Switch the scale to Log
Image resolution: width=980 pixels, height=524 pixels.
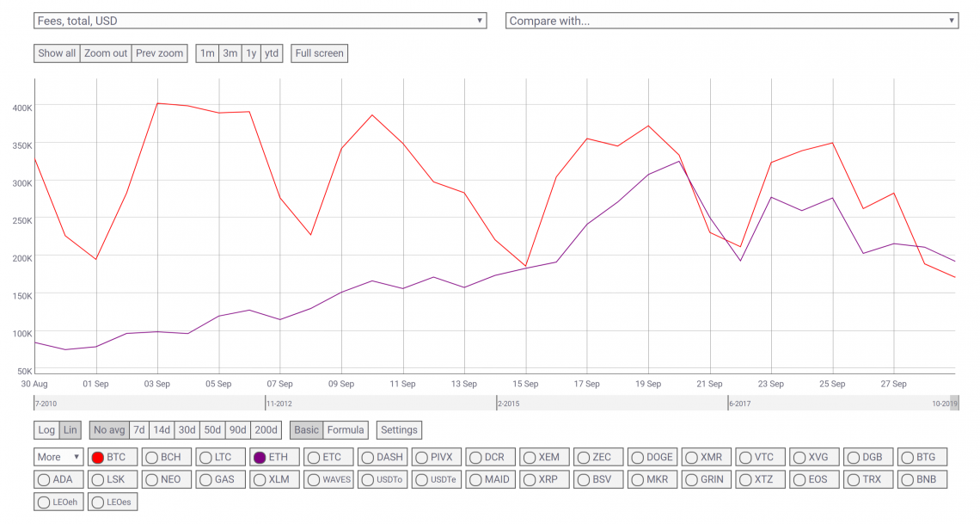pyautogui.click(x=46, y=429)
